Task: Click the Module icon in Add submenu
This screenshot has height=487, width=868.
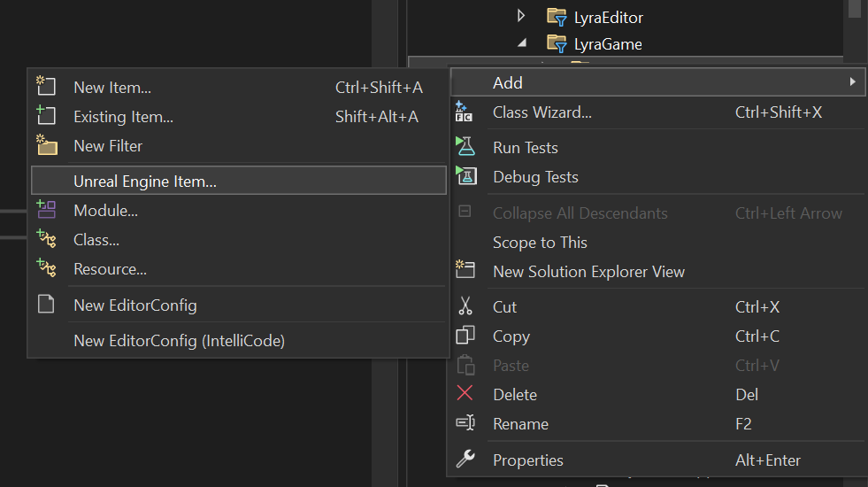Action: point(46,210)
